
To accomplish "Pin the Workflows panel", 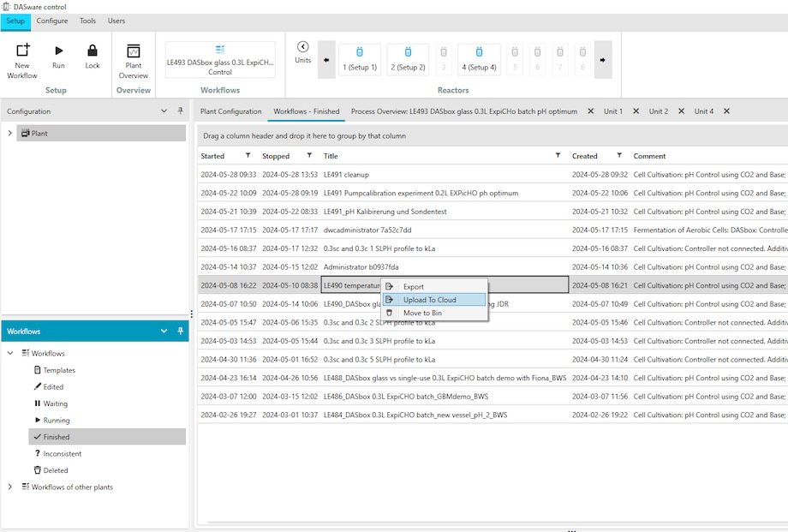I will (x=181, y=331).
